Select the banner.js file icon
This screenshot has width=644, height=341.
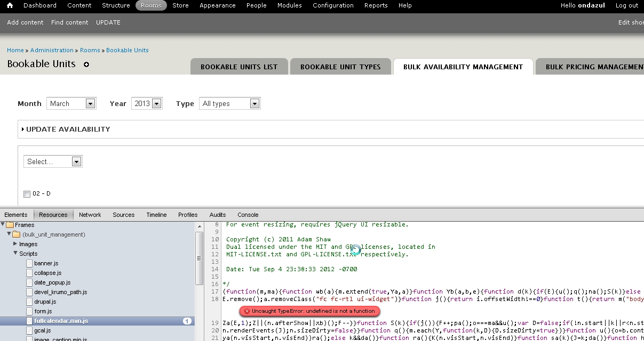[30, 263]
